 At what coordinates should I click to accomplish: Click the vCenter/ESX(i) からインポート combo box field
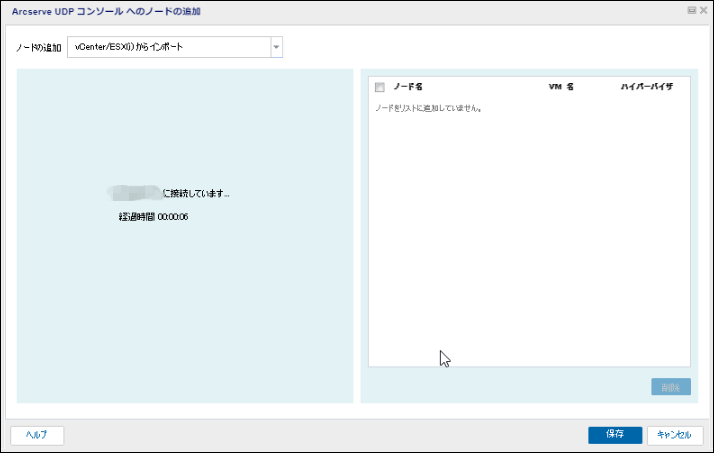[168, 47]
